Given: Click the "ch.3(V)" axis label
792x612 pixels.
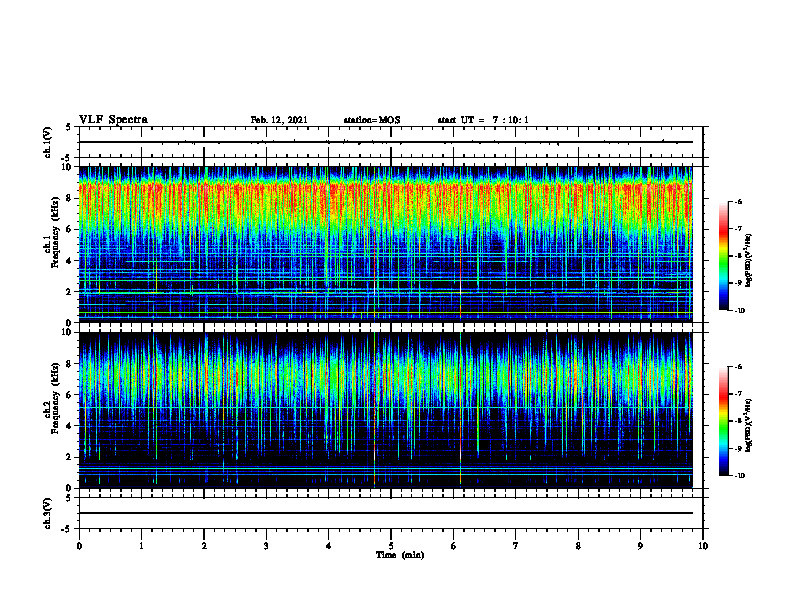Looking at the screenshot, I should click(48, 513).
